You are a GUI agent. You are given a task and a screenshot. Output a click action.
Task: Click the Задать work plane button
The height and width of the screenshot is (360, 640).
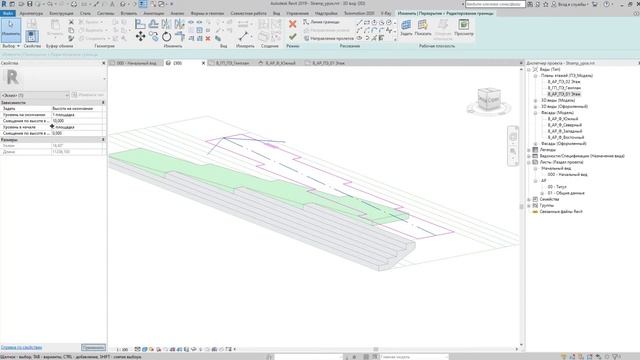click(406, 28)
